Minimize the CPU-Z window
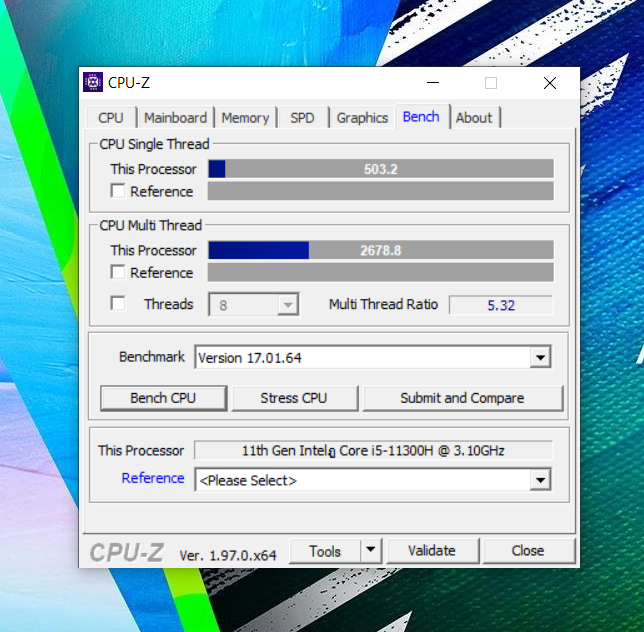Screen dimensions: 644x632 pyautogui.click(x=433, y=83)
